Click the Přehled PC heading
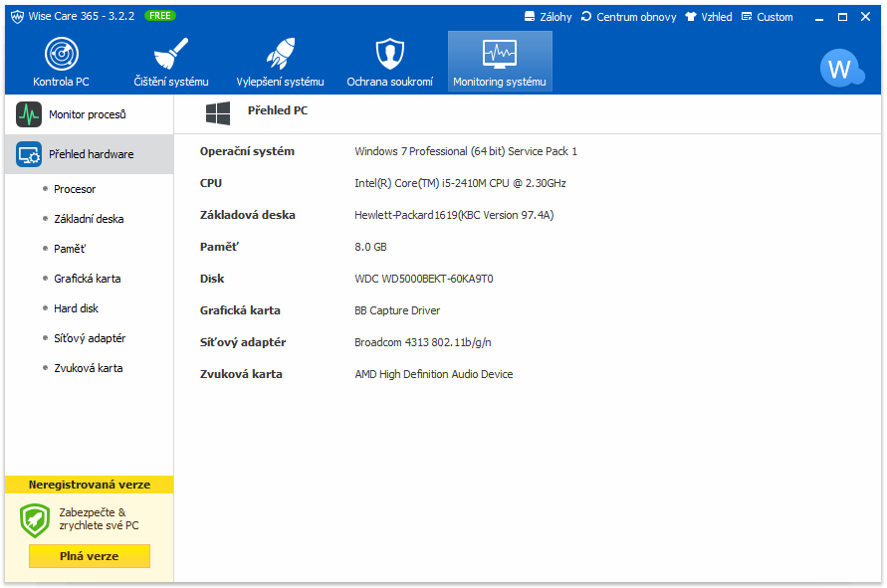Screen dimensions: 887x588 [x=278, y=110]
